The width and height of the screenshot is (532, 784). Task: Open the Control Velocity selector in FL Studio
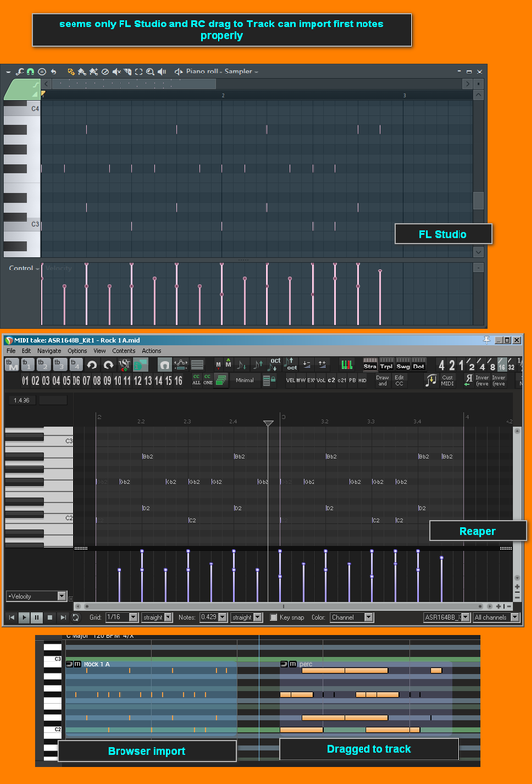pos(24,268)
